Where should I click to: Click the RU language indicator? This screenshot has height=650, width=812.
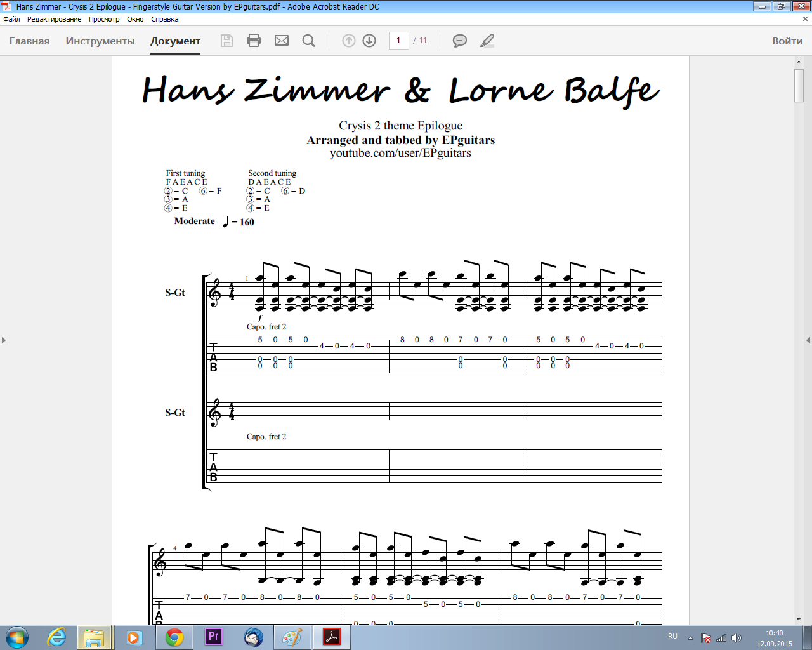click(x=672, y=637)
